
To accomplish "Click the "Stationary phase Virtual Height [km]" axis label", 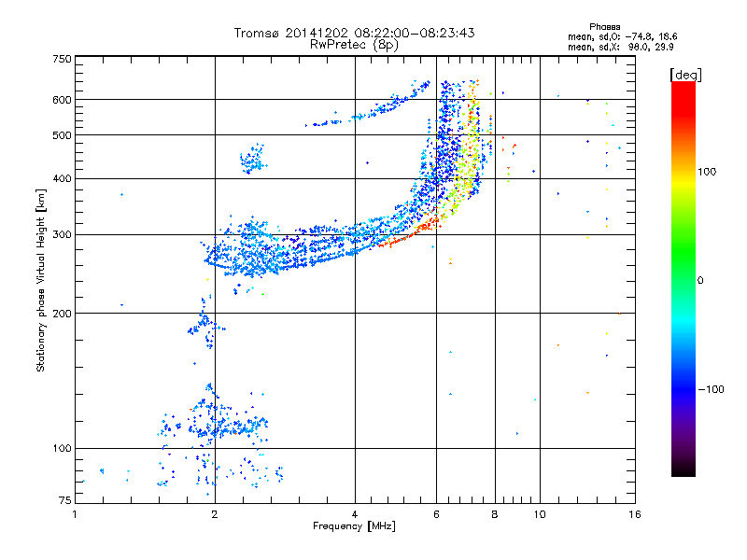I will [x=40, y=280].
